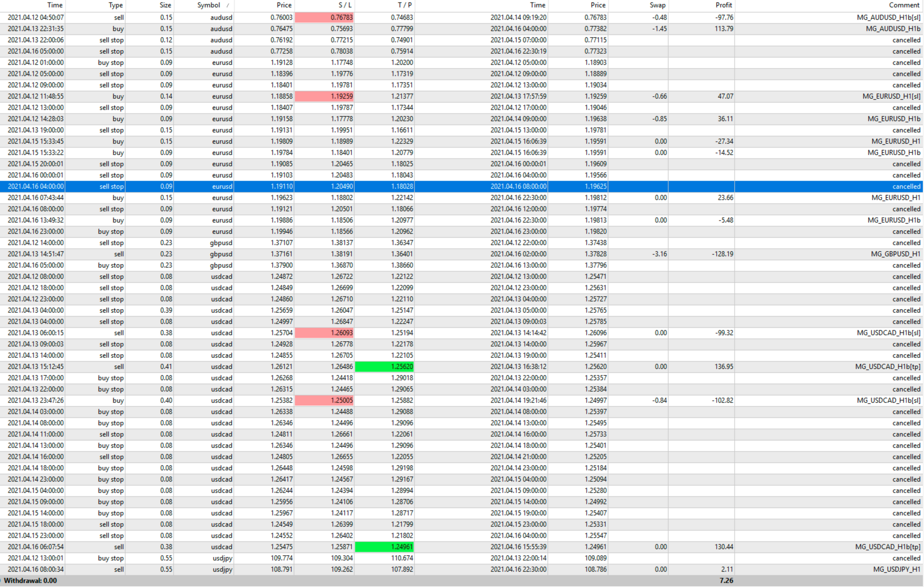The image size is (924, 587).
Task: Click the Comment column header
Action: (x=904, y=5)
